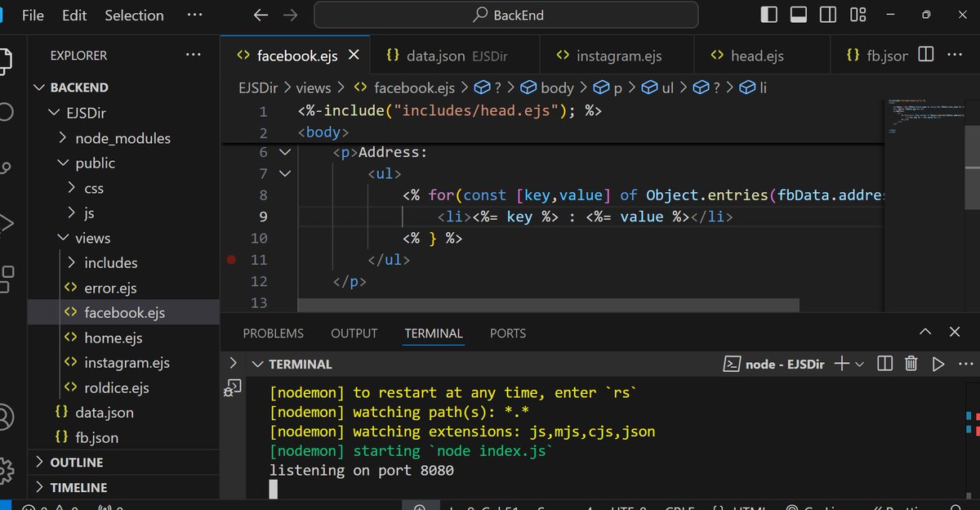Open Manage gear icon in activity bar
980x510 pixels.
7,471
